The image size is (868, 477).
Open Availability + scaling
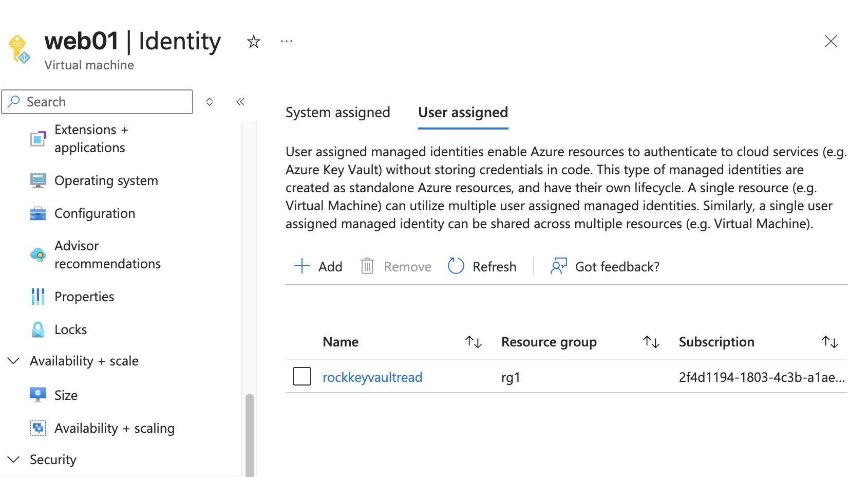(x=115, y=428)
